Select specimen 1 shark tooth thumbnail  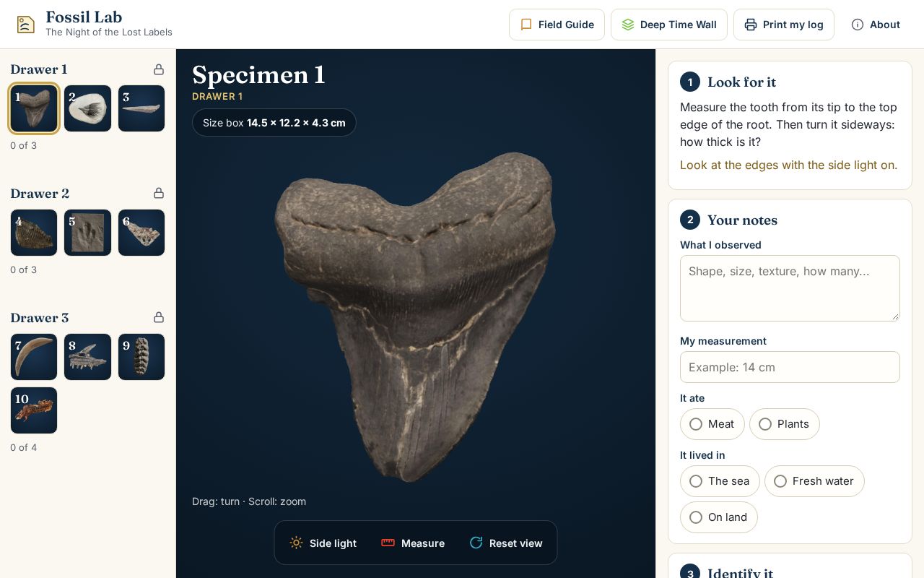tap(34, 108)
